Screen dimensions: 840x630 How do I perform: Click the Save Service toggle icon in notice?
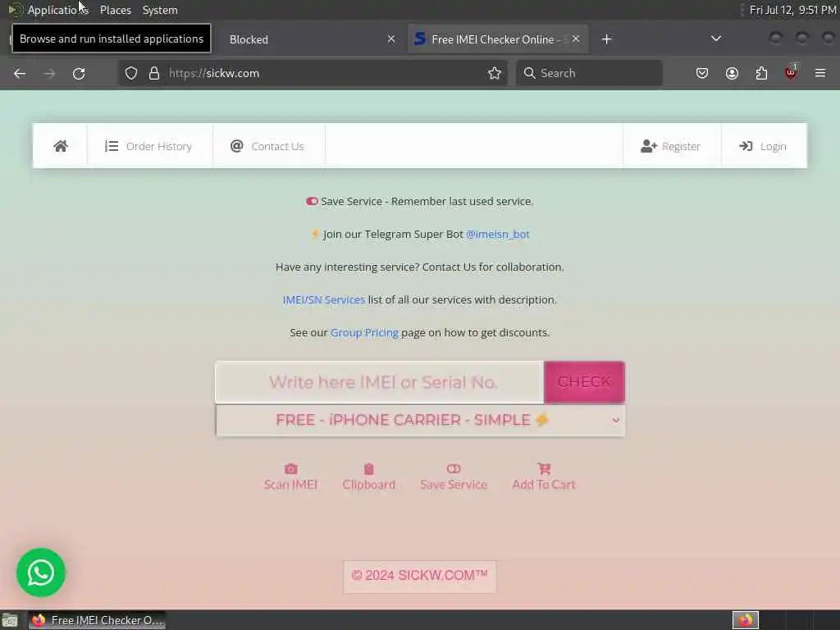pos(312,202)
